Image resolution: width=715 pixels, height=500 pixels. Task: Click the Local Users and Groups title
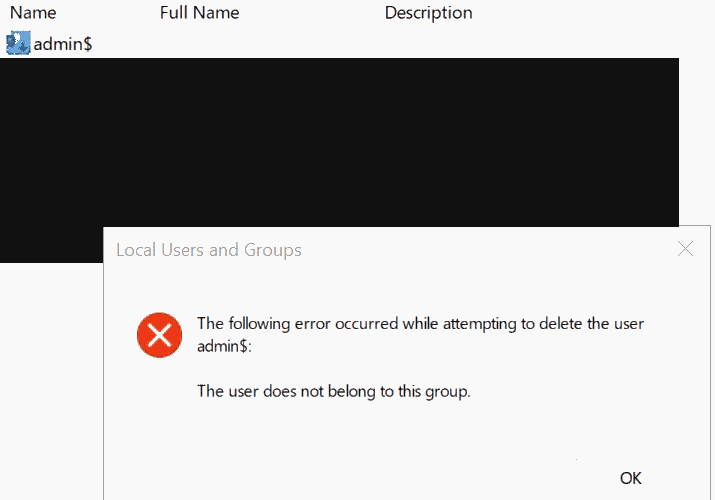point(209,250)
